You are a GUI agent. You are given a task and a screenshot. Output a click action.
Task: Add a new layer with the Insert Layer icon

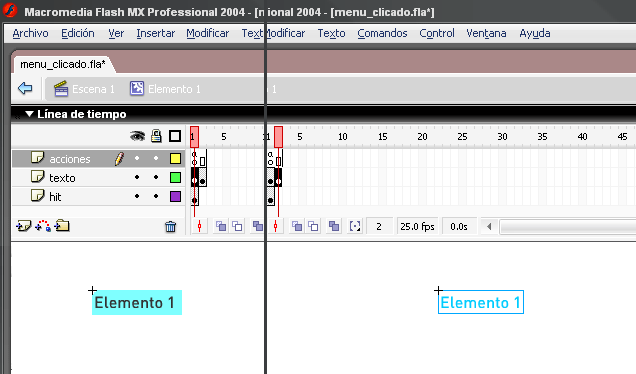click(x=23, y=226)
